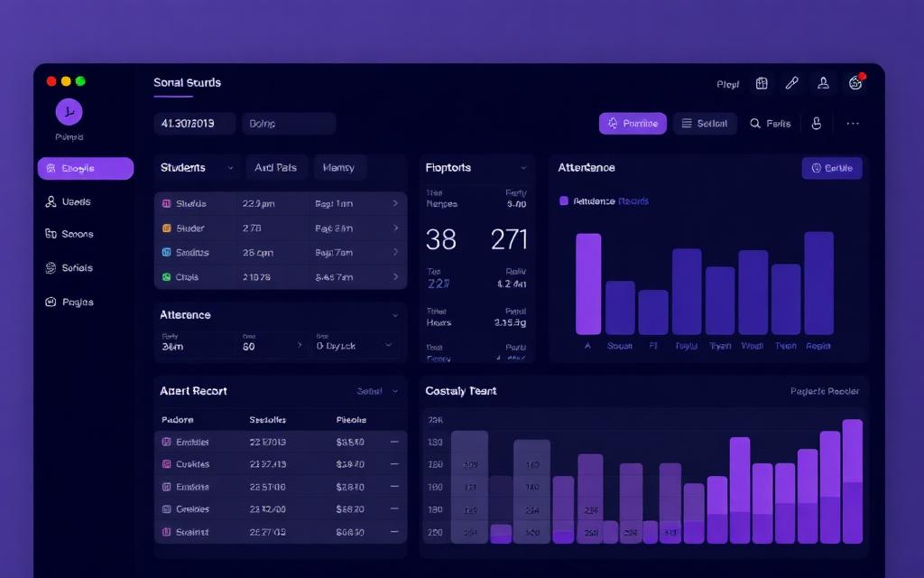
Task: Click the dash at Cuokles row end
Action: [394, 464]
